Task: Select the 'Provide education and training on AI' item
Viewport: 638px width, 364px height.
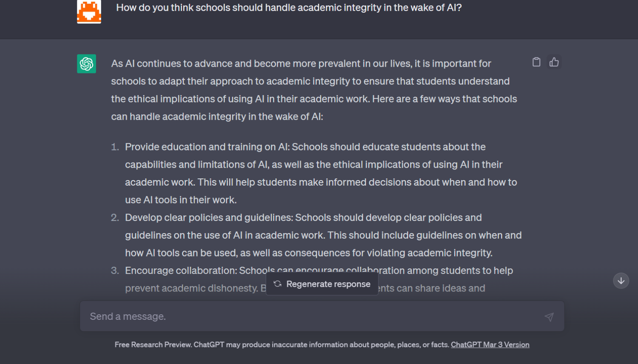Action: click(x=321, y=173)
